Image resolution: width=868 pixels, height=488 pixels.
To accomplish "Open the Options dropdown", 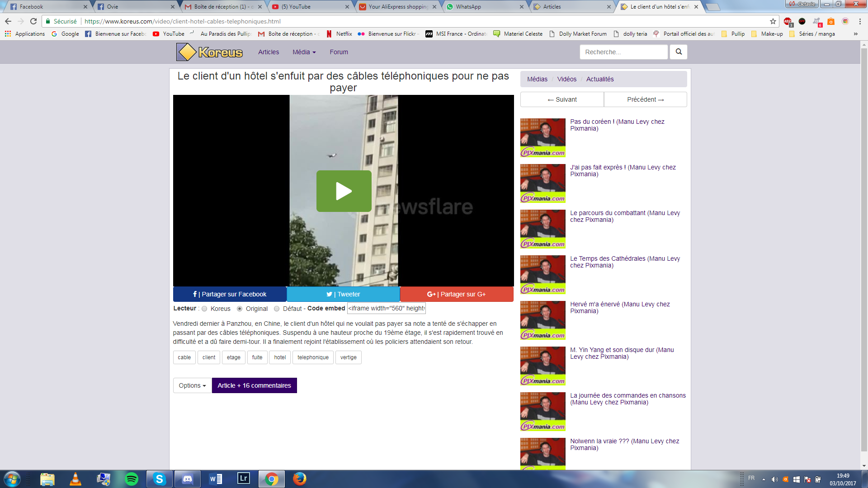I will pos(192,385).
